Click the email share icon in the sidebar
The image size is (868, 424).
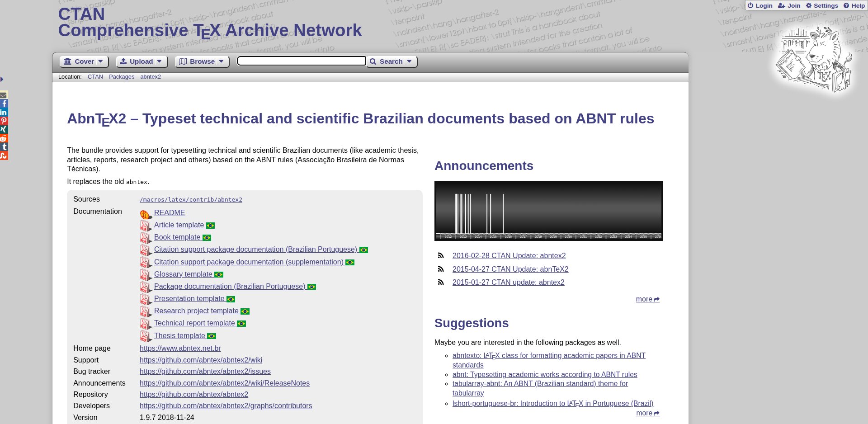coord(4,95)
